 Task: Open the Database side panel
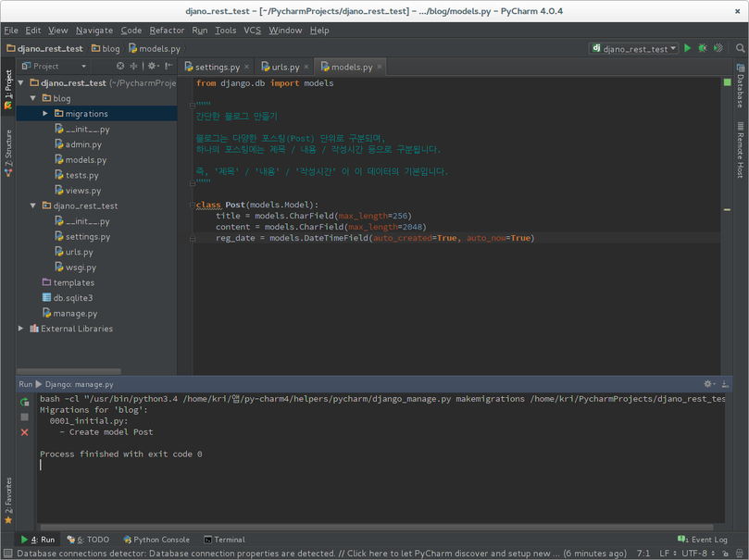coord(741,86)
